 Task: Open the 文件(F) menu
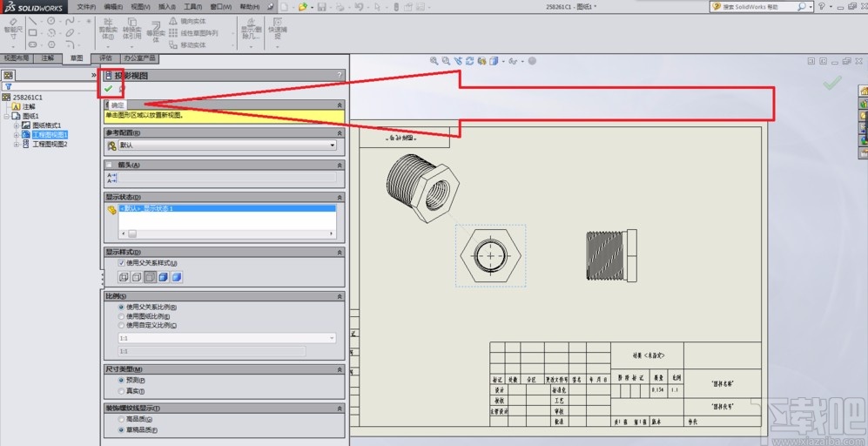pos(86,7)
